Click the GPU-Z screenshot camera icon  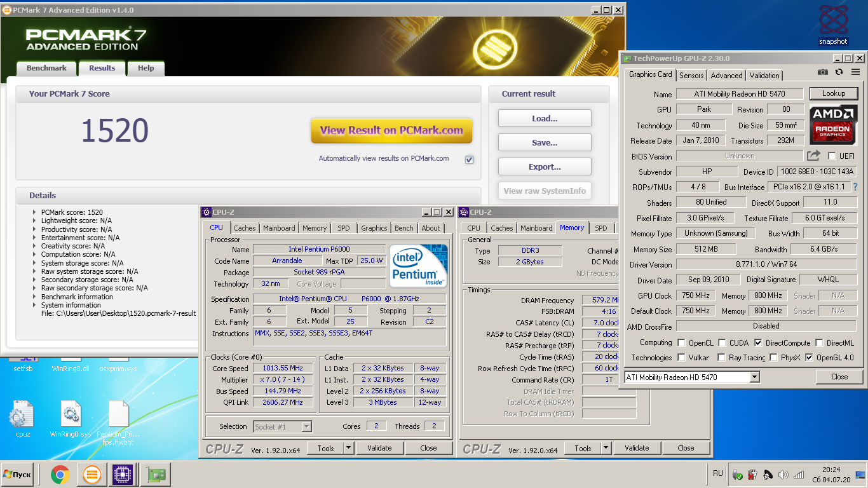click(823, 72)
